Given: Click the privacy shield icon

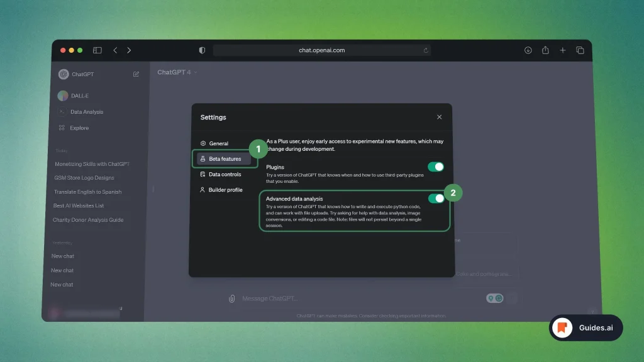Looking at the screenshot, I should 202,50.
